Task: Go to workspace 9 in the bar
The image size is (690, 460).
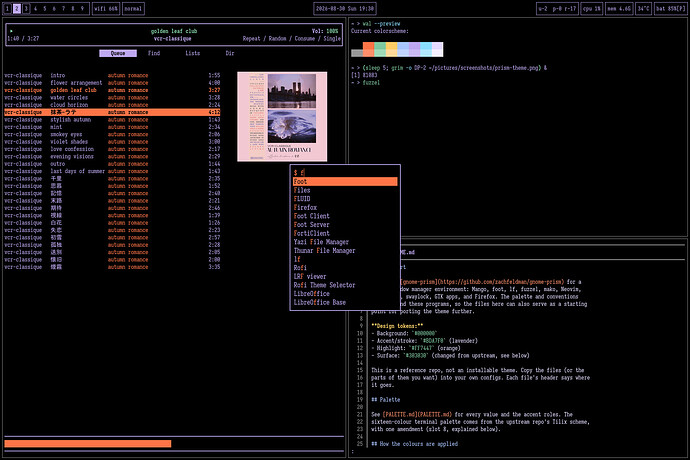Action: (82, 8)
